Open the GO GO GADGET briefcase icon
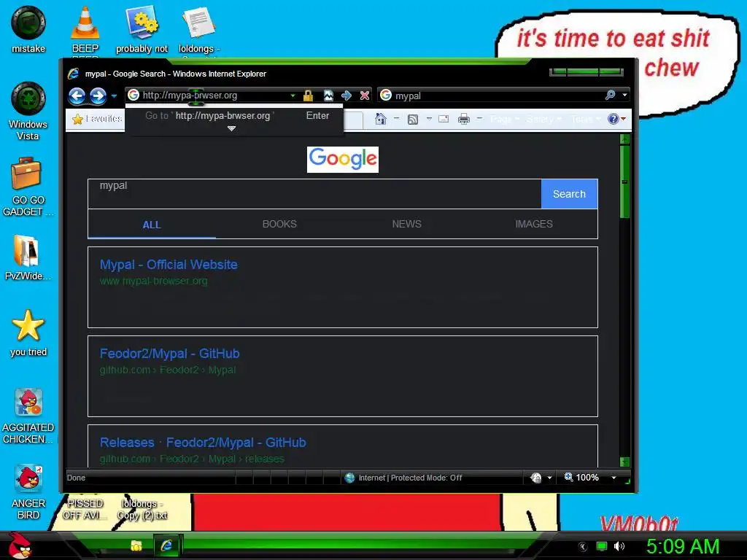 point(28,187)
